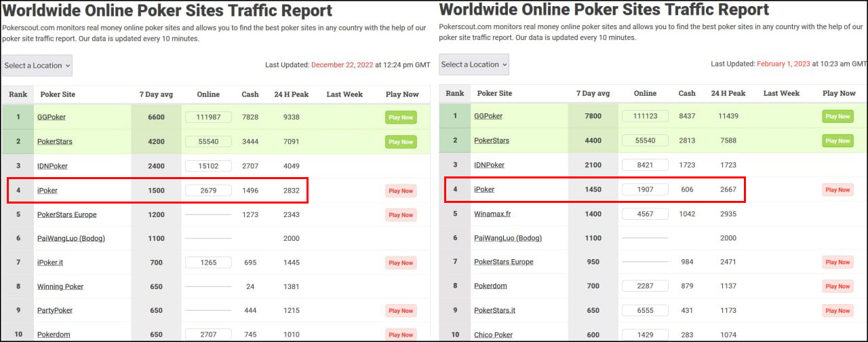Click Chico Poker online field 1429

645,335
